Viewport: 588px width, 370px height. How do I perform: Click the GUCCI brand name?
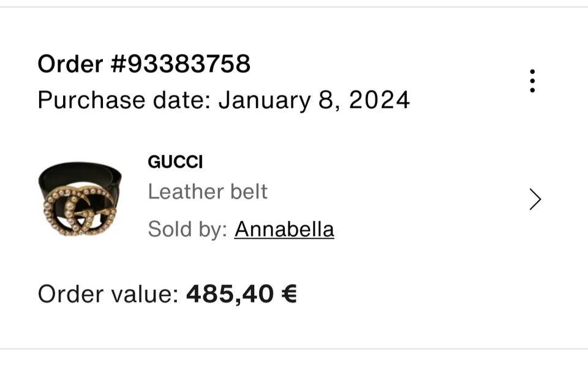(175, 162)
